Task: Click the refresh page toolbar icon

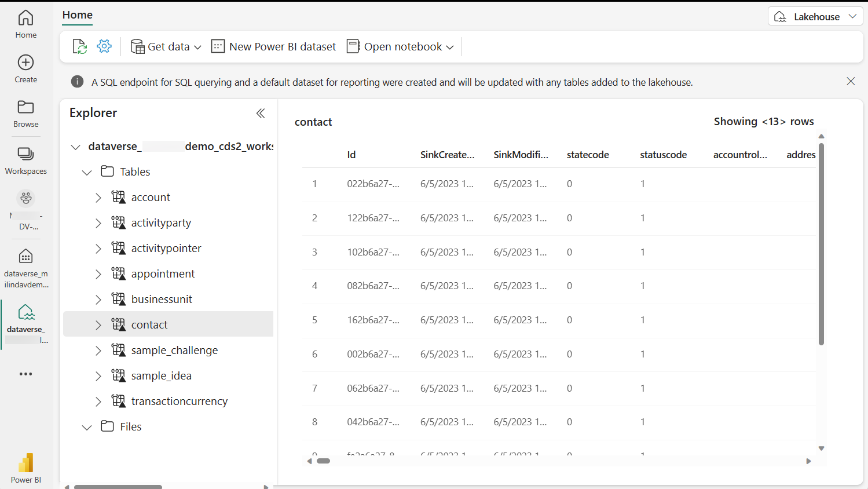Action: pyautogui.click(x=79, y=46)
